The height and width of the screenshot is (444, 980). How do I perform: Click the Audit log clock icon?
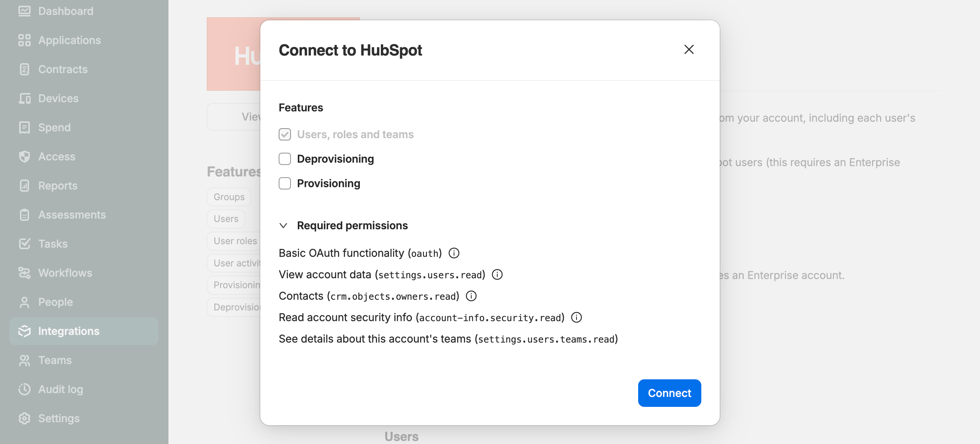(24, 389)
